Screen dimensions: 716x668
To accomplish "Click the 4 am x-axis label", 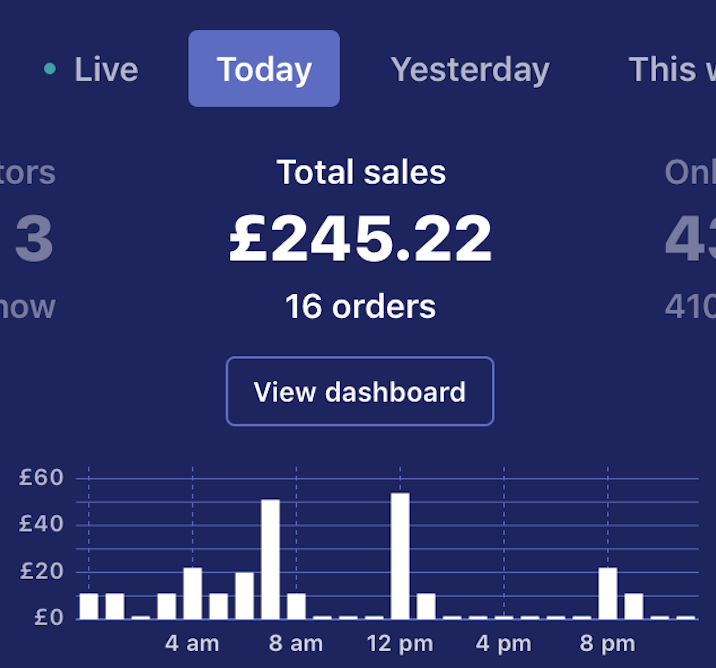I will click(192, 643).
